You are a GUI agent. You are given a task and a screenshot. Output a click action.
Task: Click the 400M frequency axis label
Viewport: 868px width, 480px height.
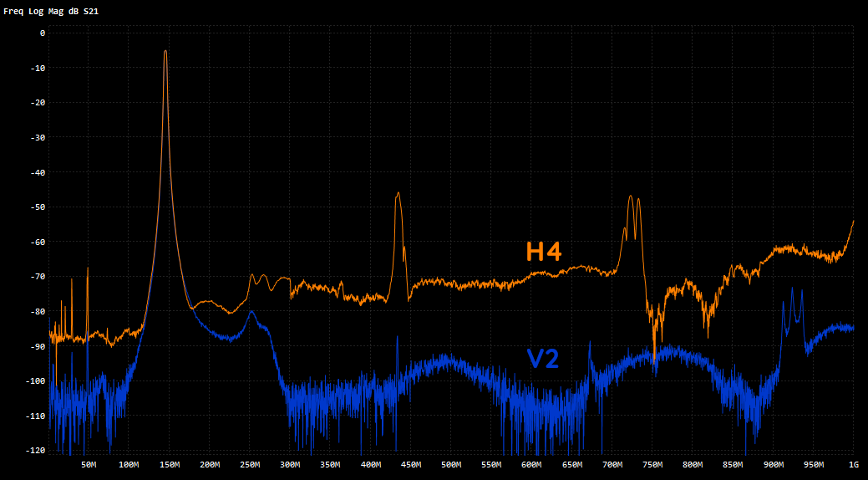pos(371,464)
